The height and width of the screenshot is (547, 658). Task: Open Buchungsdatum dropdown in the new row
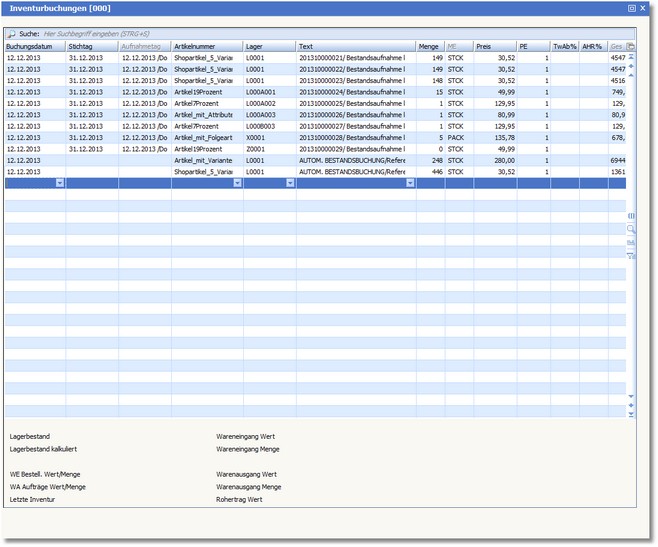coord(60,183)
